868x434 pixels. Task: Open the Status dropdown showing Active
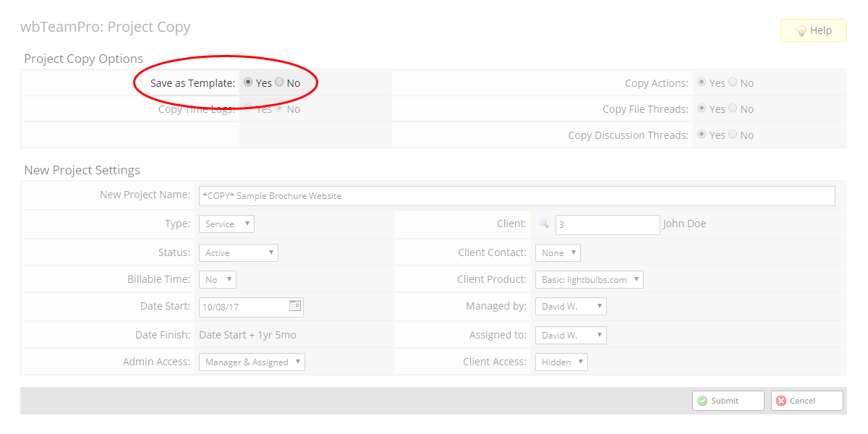tap(238, 252)
